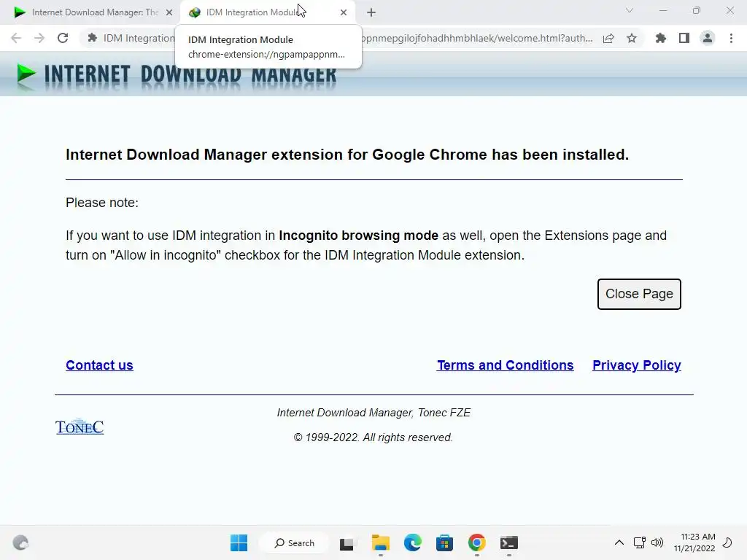The width and height of the screenshot is (747, 560).
Task: Open the Privacy Policy link
Action: click(636, 365)
